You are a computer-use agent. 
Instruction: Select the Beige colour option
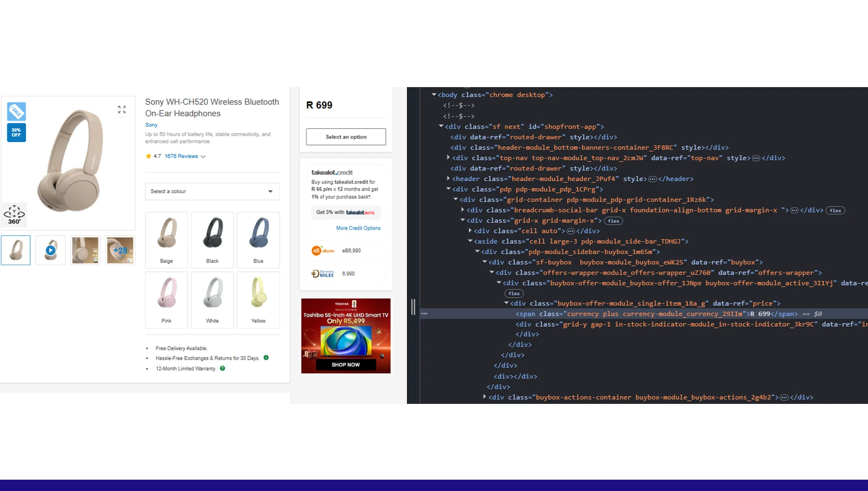tap(166, 239)
